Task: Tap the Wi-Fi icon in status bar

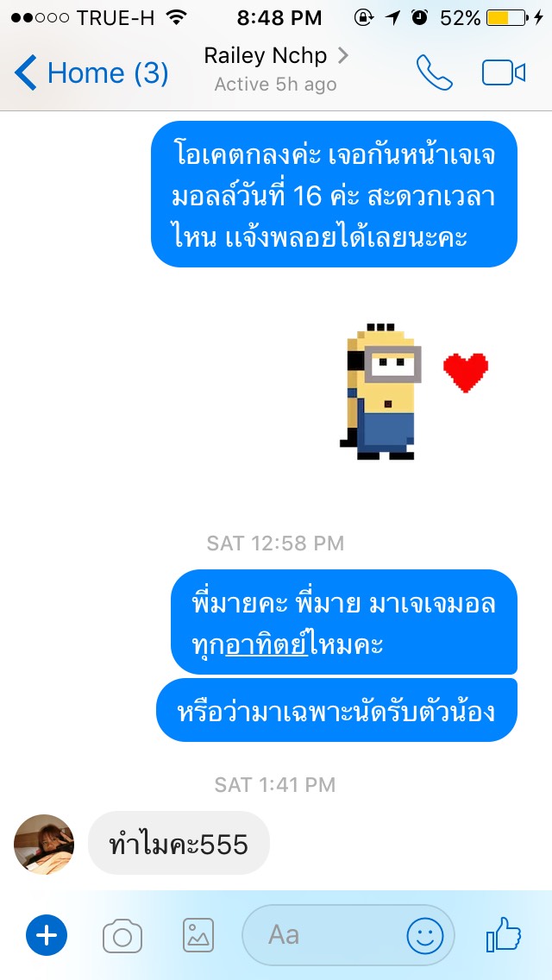Action: (x=178, y=17)
